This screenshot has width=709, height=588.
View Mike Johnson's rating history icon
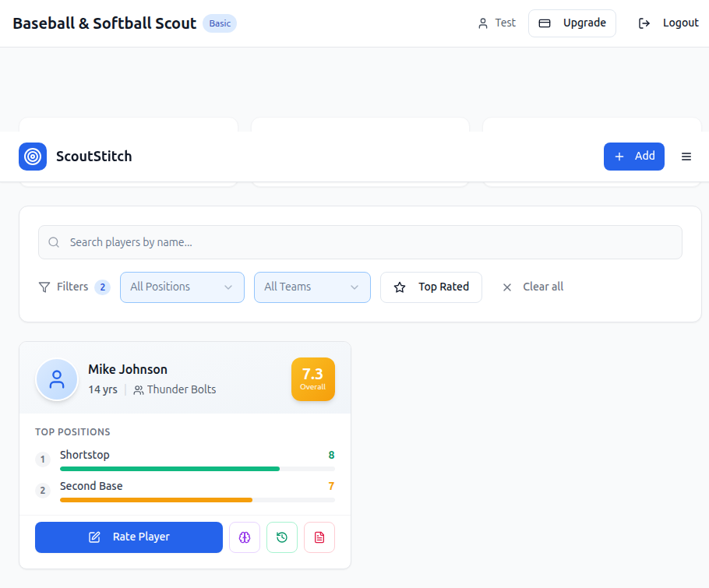(x=281, y=537)
